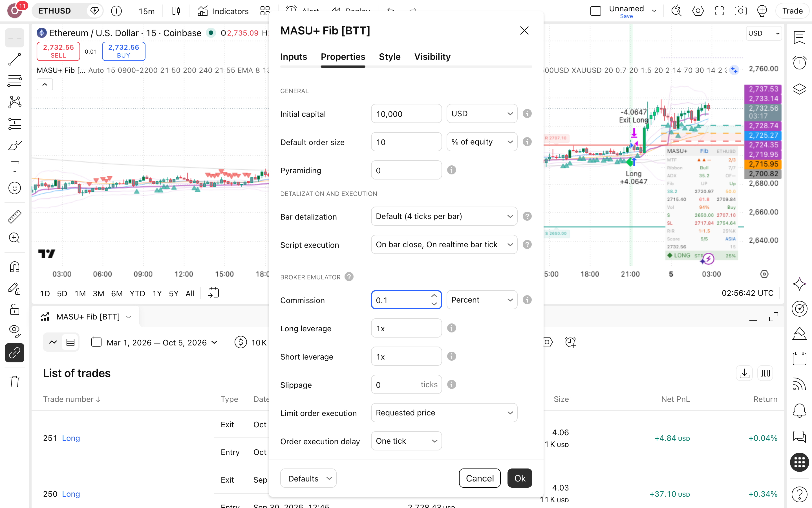Switch to the Style tab
Screen dimensions: 812x508
pos(390,57)
